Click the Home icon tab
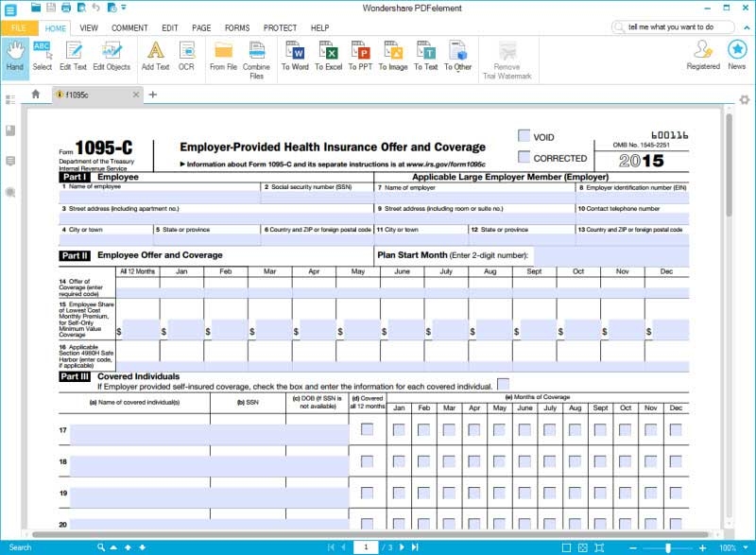Viewport: 756px width, 555px height. point(36,95)
